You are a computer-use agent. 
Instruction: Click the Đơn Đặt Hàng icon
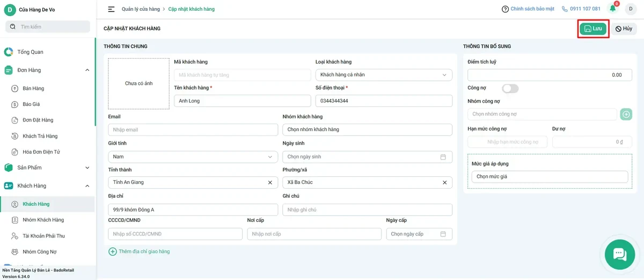tap(15, 120)
